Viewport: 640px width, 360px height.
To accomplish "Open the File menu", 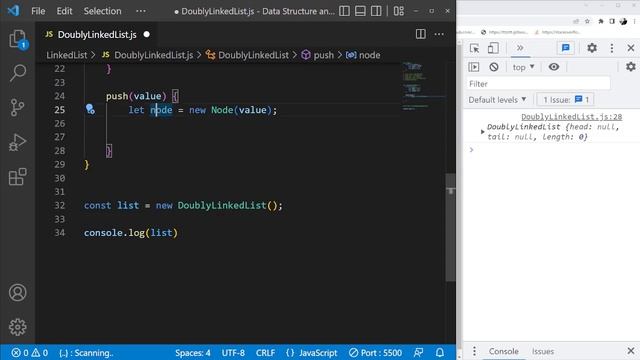I will [38, 11].
